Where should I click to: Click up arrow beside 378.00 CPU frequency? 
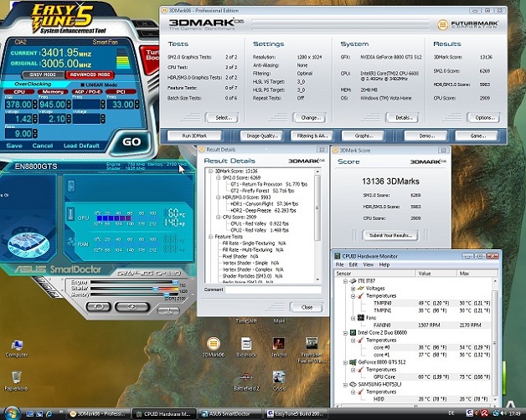[35, 102]
